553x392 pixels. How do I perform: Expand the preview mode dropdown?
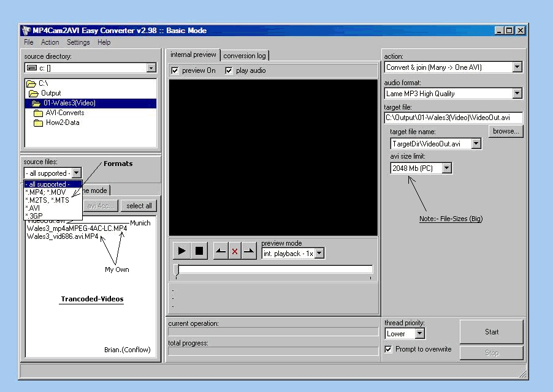click(319, 253)
